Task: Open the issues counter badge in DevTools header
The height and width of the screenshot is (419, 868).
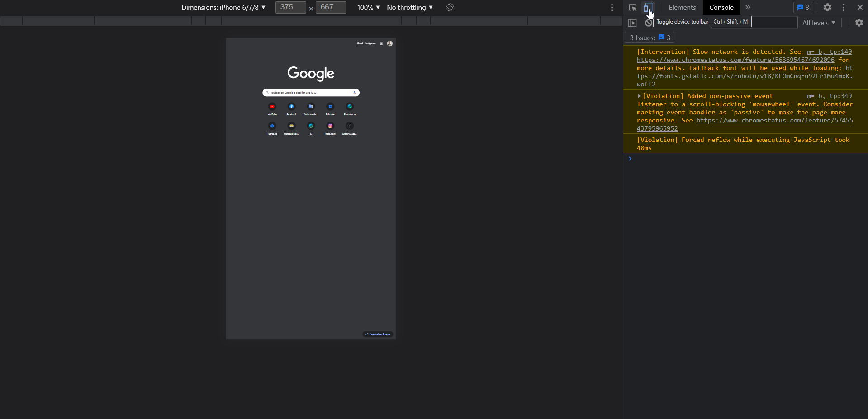Action: (803, 7)
